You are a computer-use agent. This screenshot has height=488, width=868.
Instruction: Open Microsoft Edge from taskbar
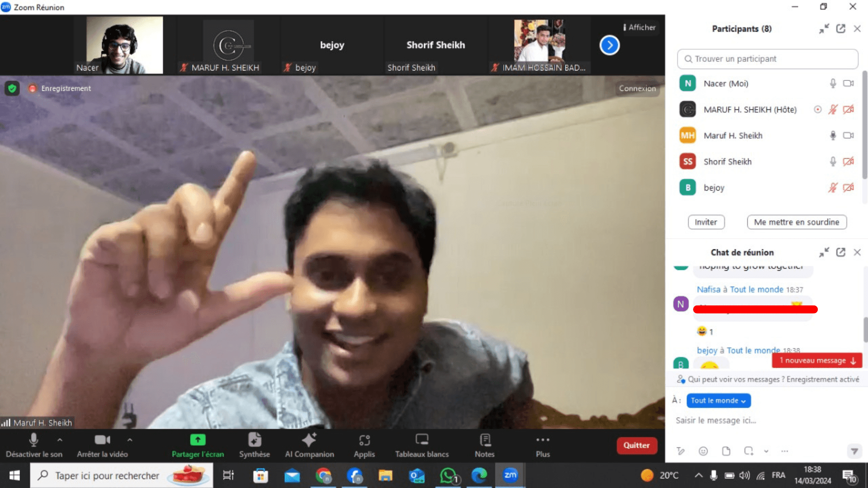tap(479, 475)
